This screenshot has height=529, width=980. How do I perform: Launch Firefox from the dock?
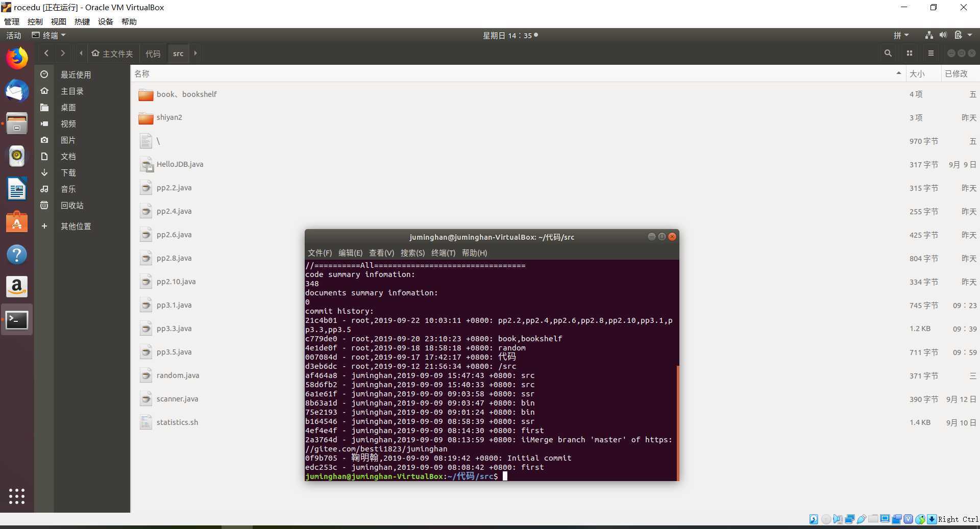(17, 59)
